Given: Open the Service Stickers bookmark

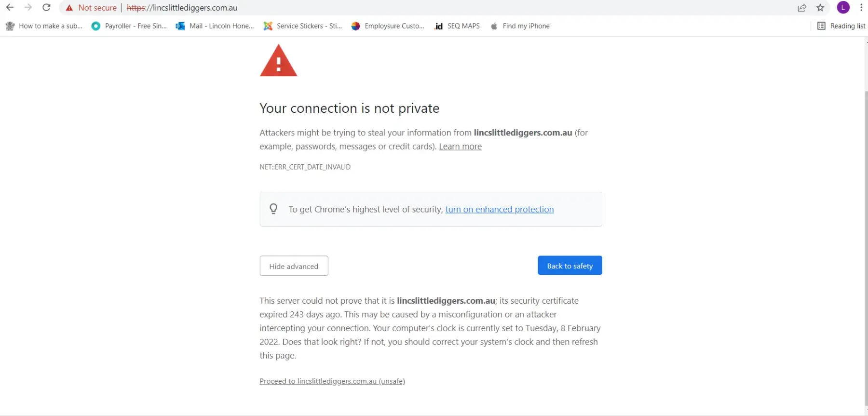Looking at the screenshot, I should coord(303,26).
